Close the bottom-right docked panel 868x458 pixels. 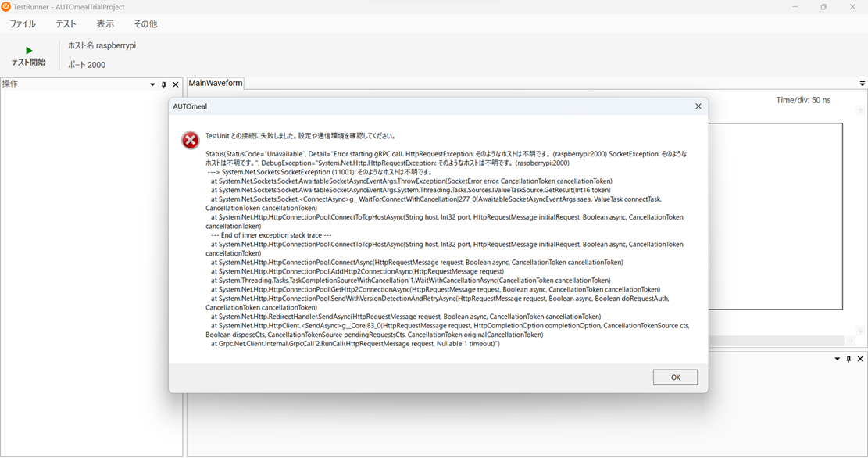(x=860, y=359)
